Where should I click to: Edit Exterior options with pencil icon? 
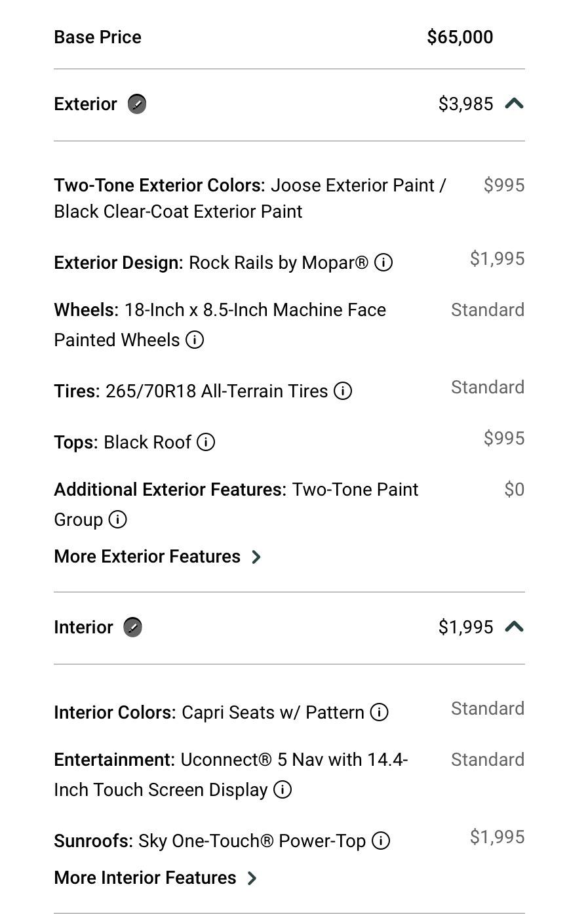click(137, 104)
